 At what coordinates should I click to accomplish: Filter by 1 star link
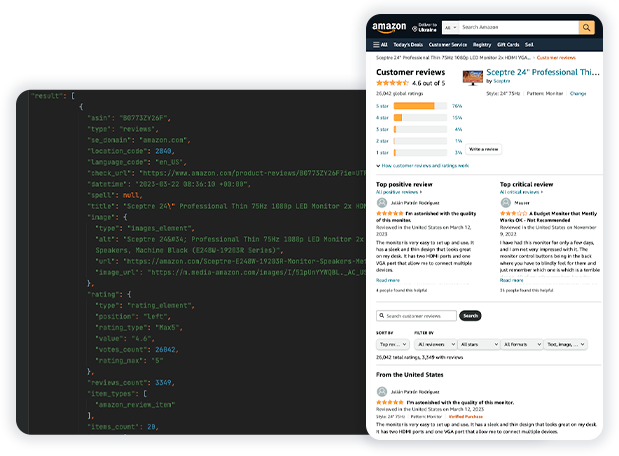[382, 152]
